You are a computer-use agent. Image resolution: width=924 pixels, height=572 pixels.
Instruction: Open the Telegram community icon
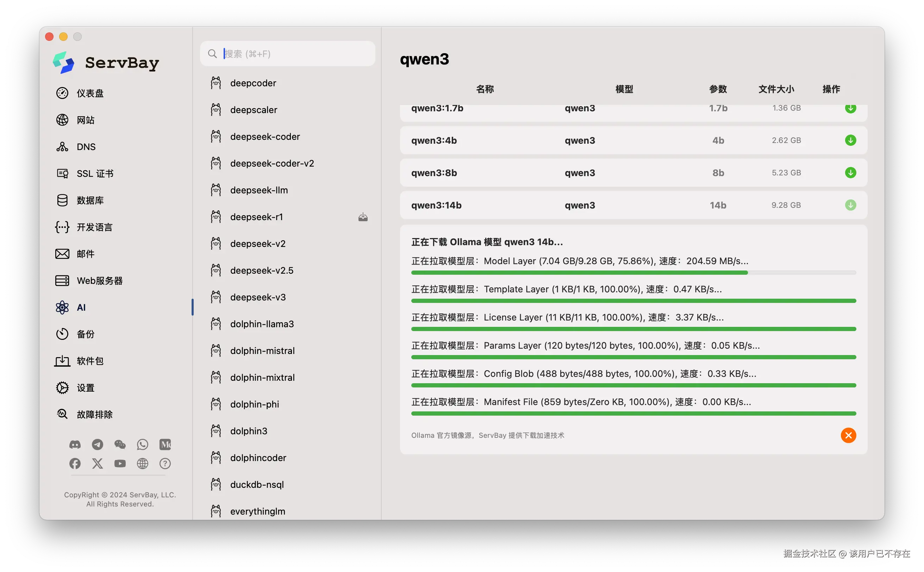point(98,444)
